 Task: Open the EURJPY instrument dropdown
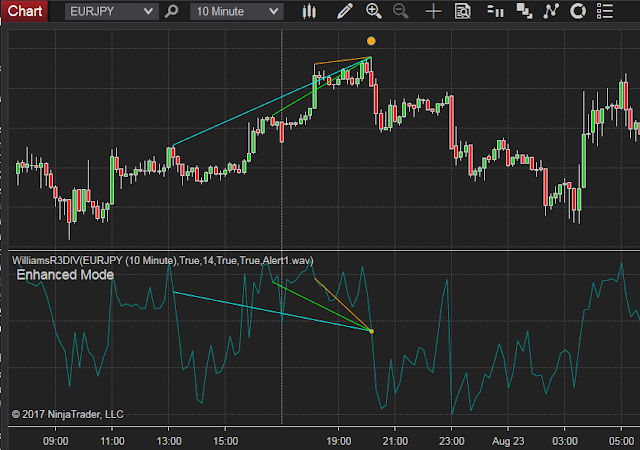[x=111, y=11]
